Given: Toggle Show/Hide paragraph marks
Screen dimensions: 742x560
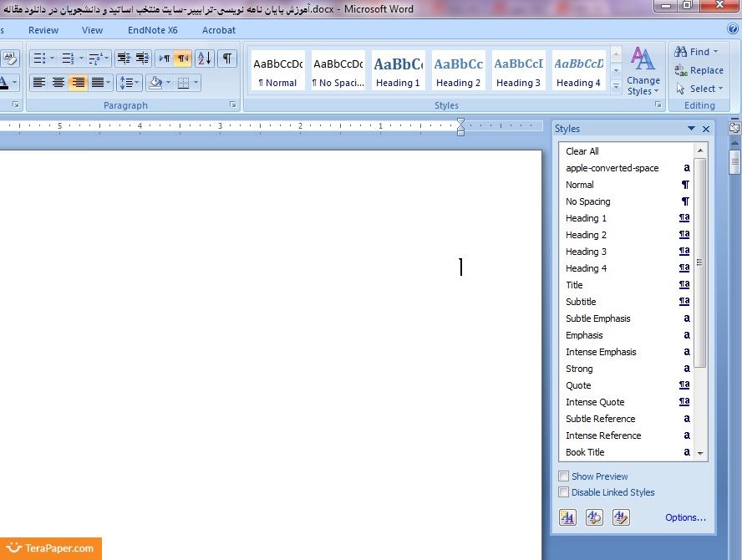Looking at the screenshot, I should [x=226, y=59].
